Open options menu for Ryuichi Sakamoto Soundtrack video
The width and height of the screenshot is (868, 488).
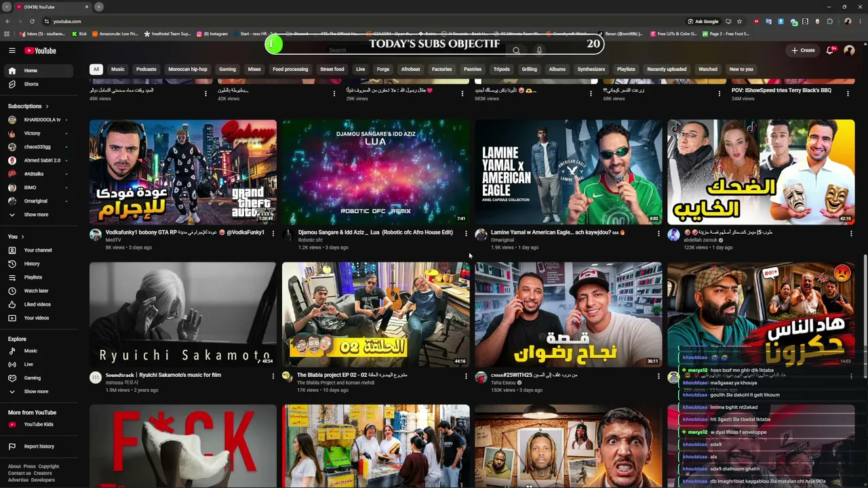273,376
